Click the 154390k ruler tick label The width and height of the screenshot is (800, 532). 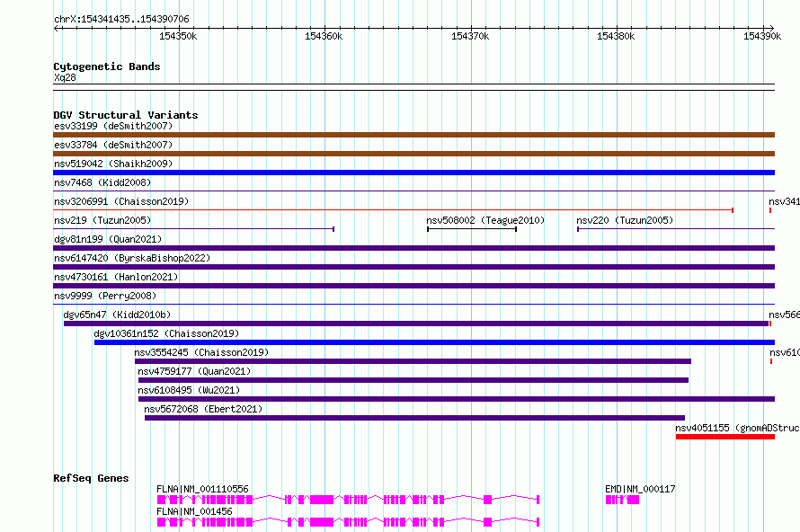(762, 36)
